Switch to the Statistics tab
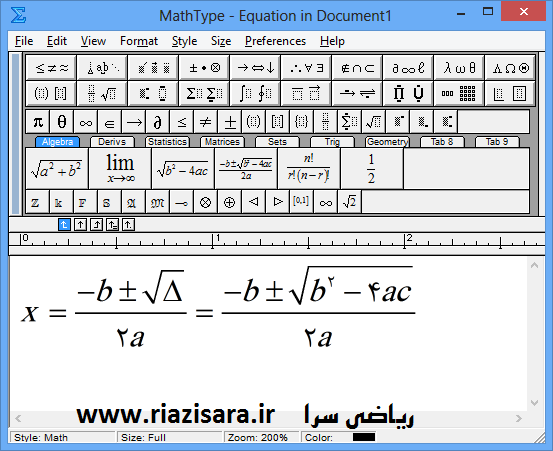The image size is (553, 451). pyautogui.click(x=167, y=142)
